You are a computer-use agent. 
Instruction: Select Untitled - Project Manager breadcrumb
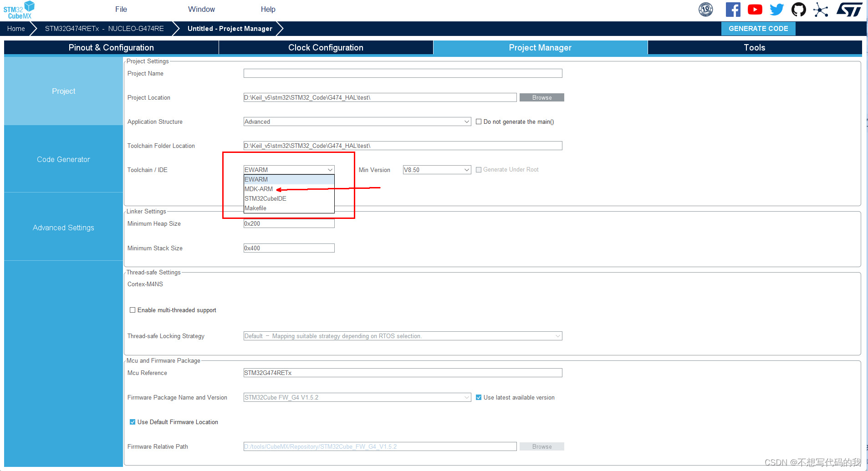click(230, 29)
